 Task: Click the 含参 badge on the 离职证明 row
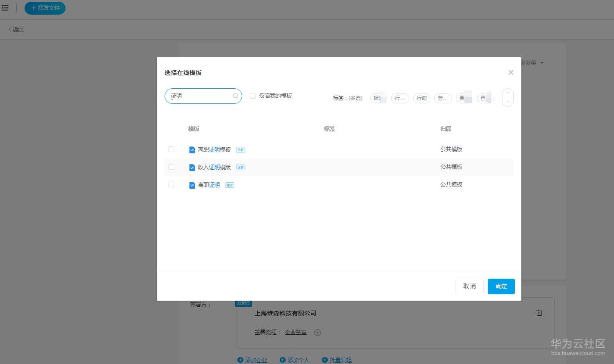tap(230, 185)
